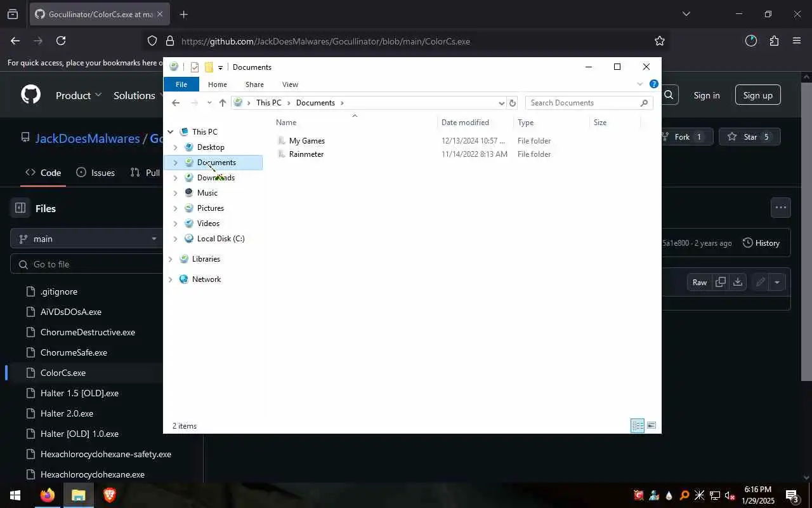The width and height of the screenshot is (812, 508).
Task: Open the address bar history dropdown
Action: pyautogui.click(x=501, y=103)
